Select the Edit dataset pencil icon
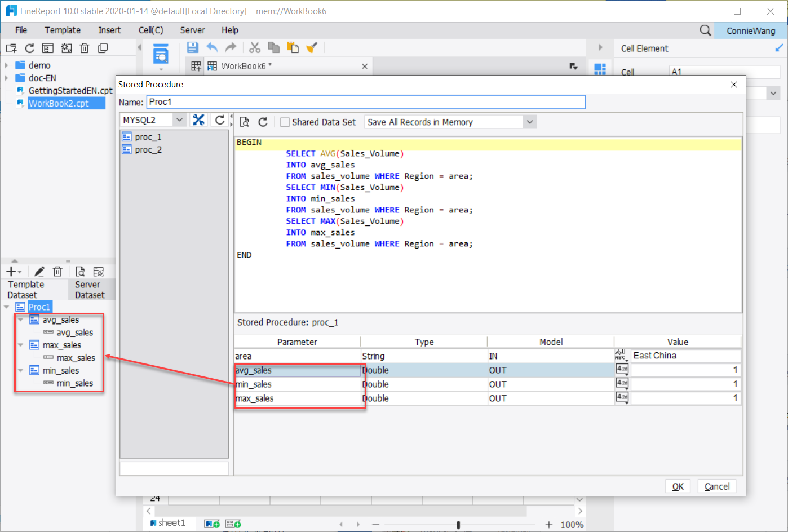 tap(39, 271)
